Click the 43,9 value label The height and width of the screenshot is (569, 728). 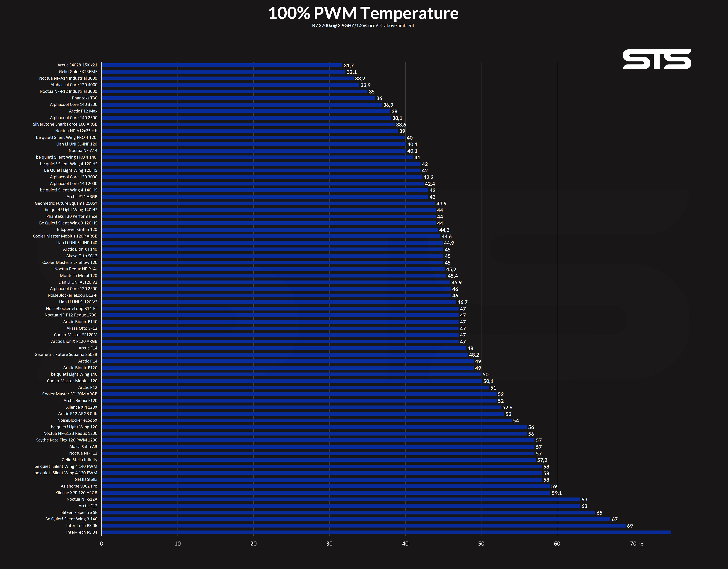[441, 204]
